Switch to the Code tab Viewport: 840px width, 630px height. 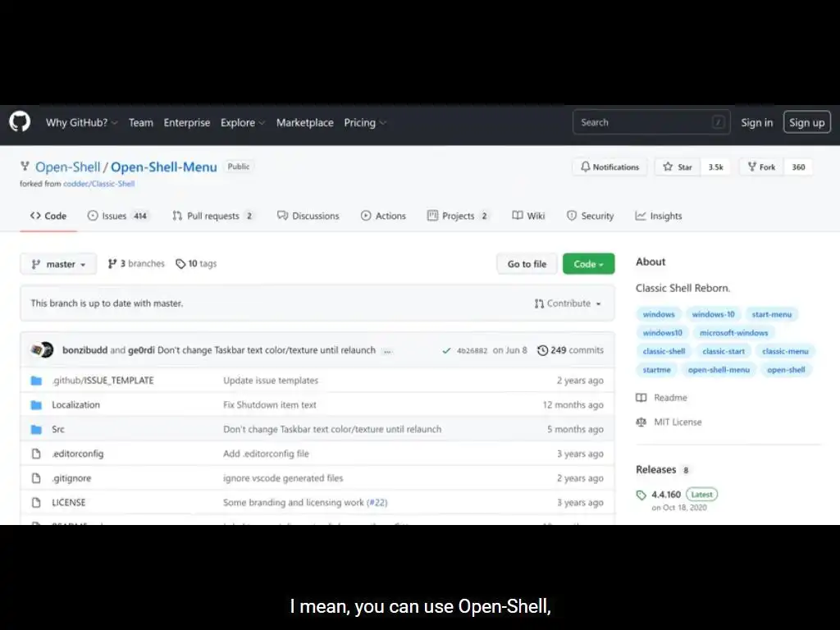pos(48,216)
